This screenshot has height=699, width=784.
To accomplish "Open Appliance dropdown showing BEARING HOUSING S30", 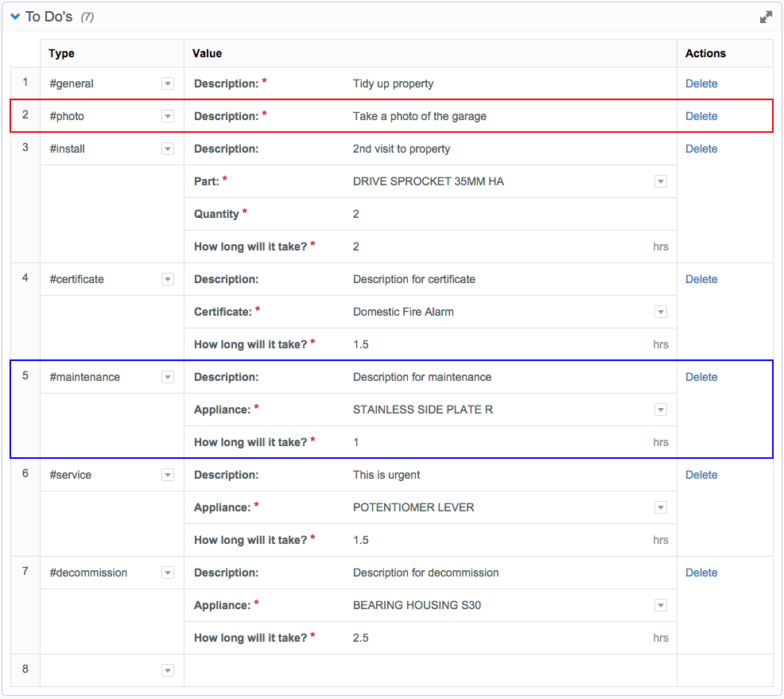I will (661, 605).
